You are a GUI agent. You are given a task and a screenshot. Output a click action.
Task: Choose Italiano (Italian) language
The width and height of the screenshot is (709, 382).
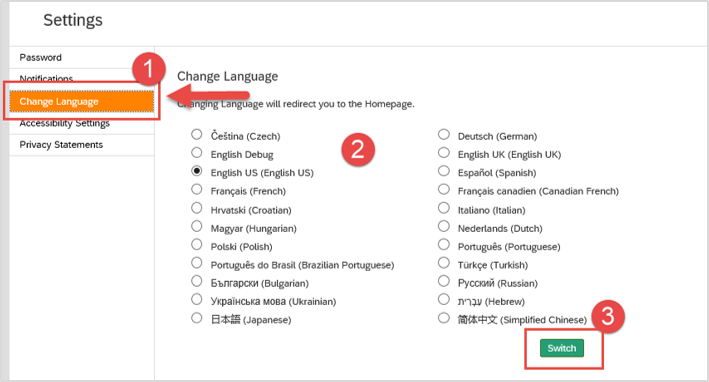tap(444, 208)
